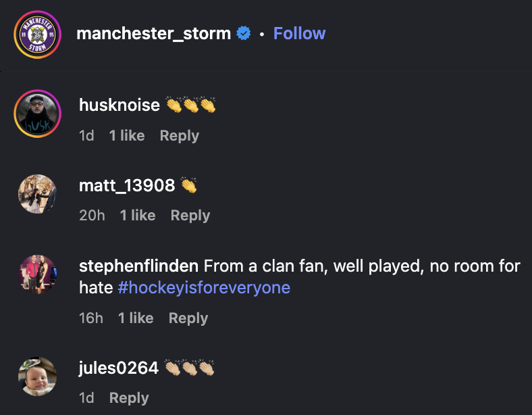Viewport: 532px width, 415px height.
Task: Open husknoise profile avatar
Action: point(38,112)
